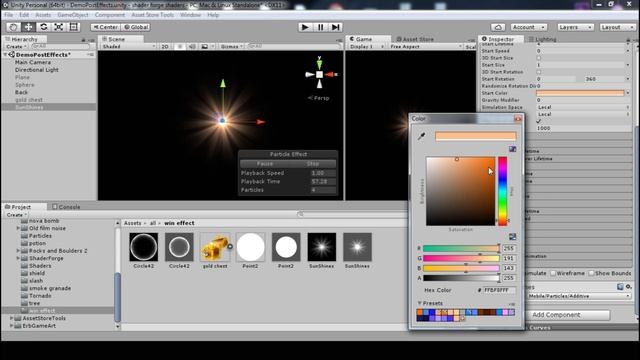Open Mobile/Particles/Additive shader dropdown
Screen dimensions: 640x360
pos(579,296)
